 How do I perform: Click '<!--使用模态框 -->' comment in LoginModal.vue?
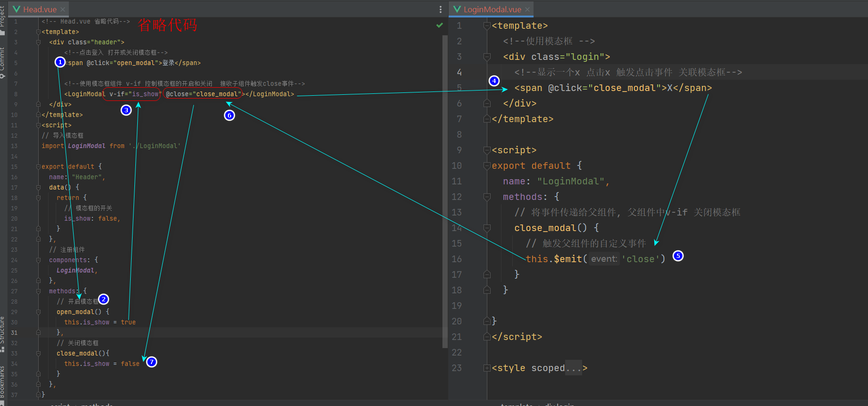tap(549, 41)
